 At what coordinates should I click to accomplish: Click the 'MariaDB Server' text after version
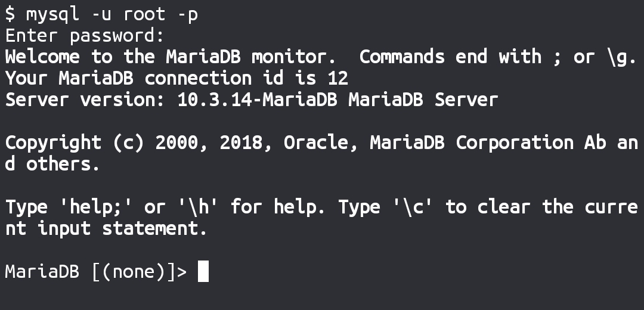pos(423,100)
